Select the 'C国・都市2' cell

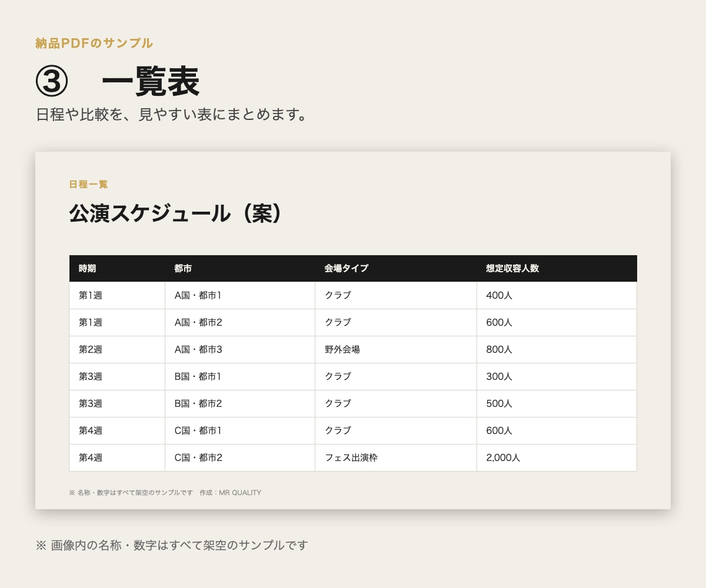(x=240, y=457)
